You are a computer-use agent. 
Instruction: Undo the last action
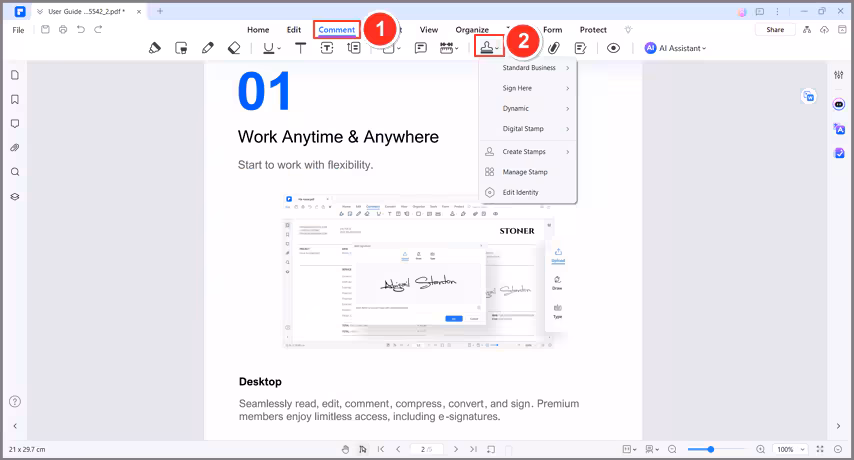(81, 29)
